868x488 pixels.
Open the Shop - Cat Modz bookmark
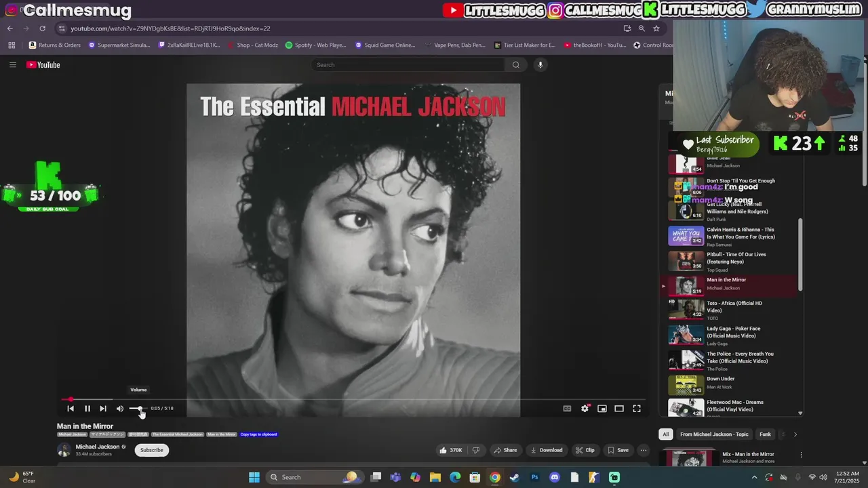(x=252, y=45)
